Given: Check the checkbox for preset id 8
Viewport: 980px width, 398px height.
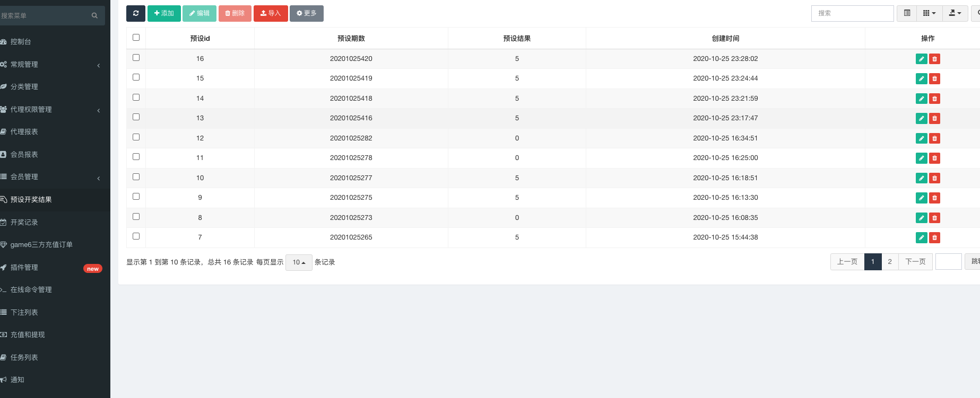Looking at the screenshot, I should 136,216.
